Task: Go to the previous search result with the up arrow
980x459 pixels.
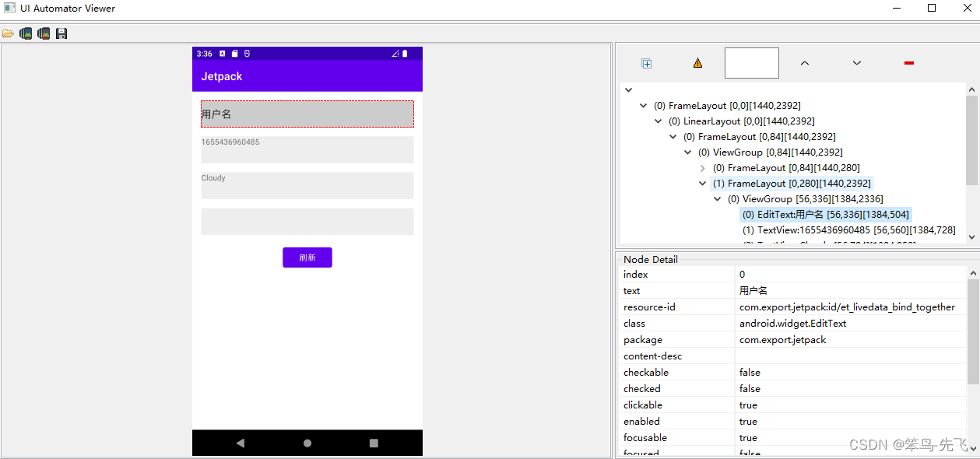Action: point(805,63)
